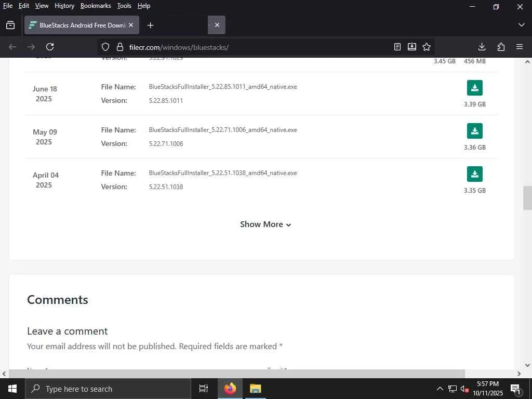Open the taskbar clock and date
The width and height of the screenshot is (532, 399).
tap(488, 389)
